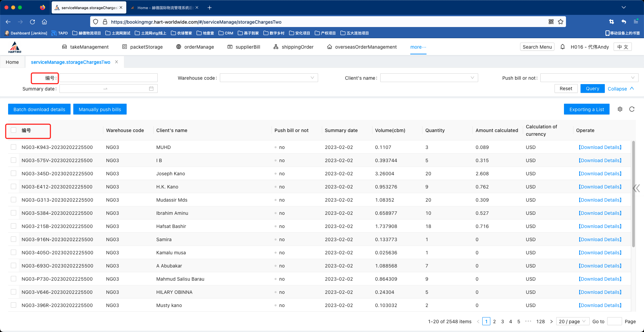Viewport: 644px width, 332px height.
Task: Select the checkbox for Joseph Kano row
Action: (x=14, y=173)
